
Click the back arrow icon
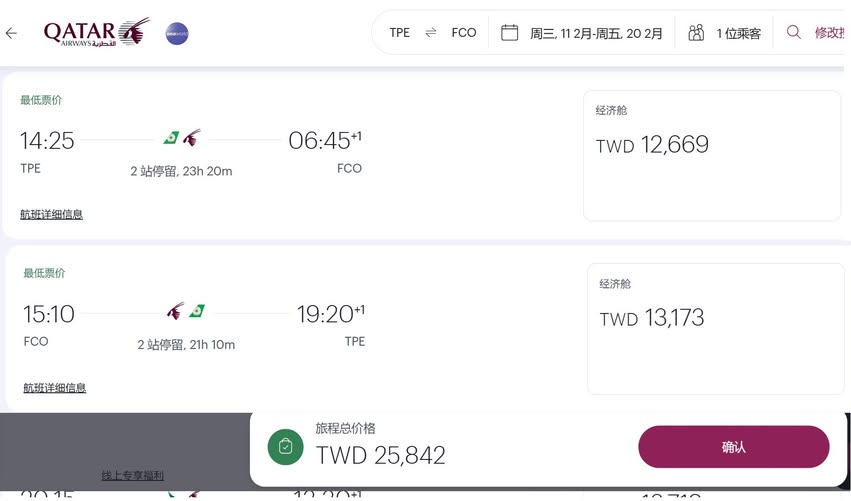pyautogui.click(x=12, y=33)
